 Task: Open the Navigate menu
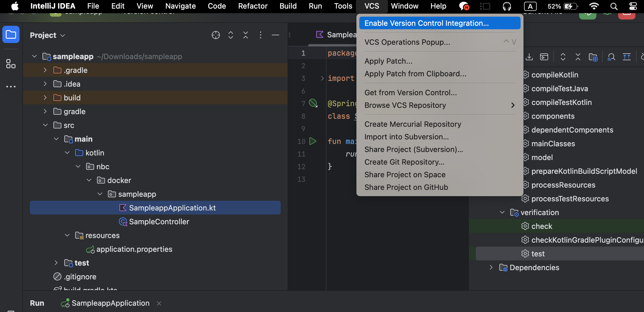181,6
